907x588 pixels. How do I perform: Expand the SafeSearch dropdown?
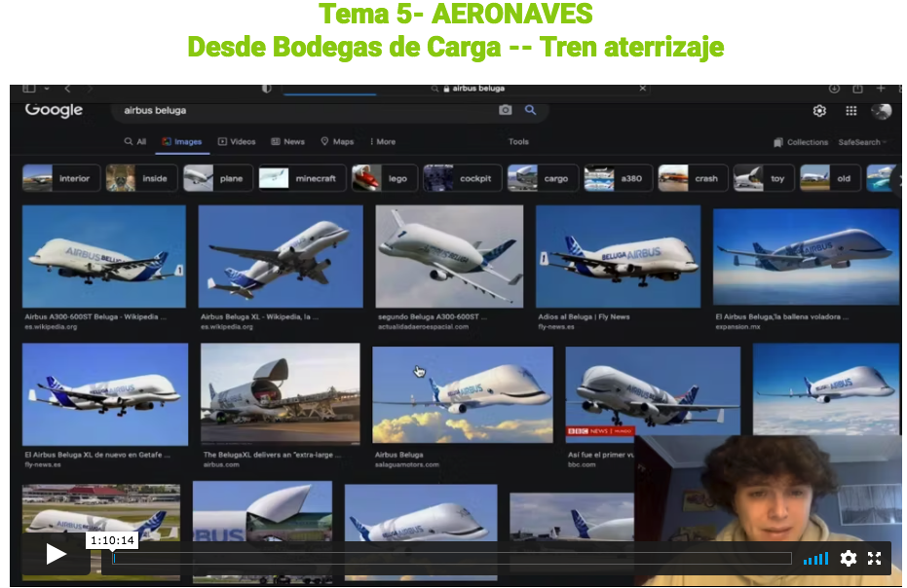tap(862, 142)
